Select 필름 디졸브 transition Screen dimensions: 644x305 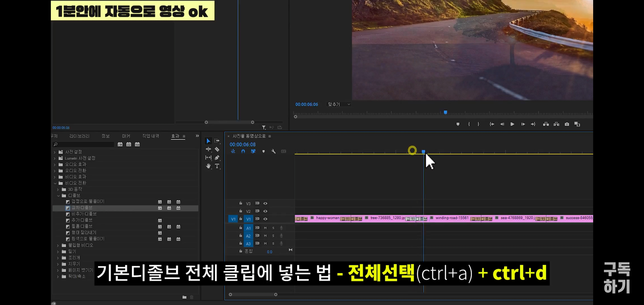click(82, 226)
